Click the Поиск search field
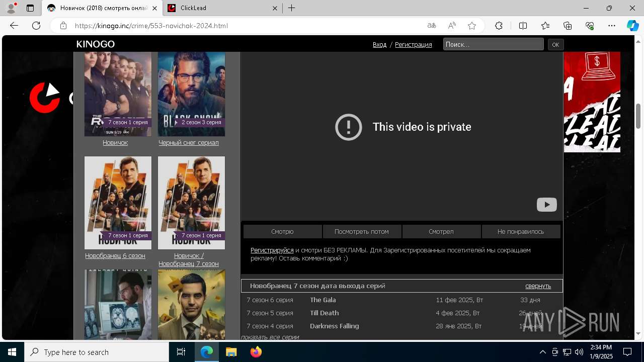Image resolution: width=644 pixels, height=362 pixels. [493, 44]
